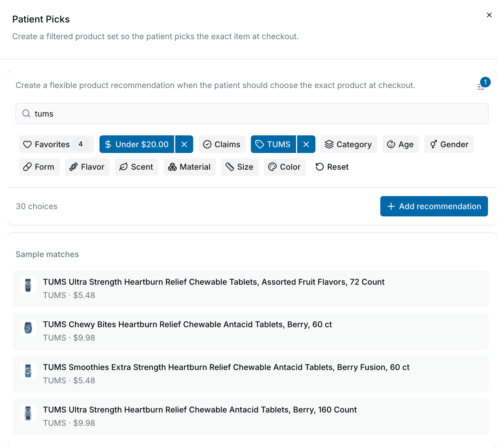498x448 pixels.
Task: Click the gender symbol icon
Action: (x=433, y=144)
